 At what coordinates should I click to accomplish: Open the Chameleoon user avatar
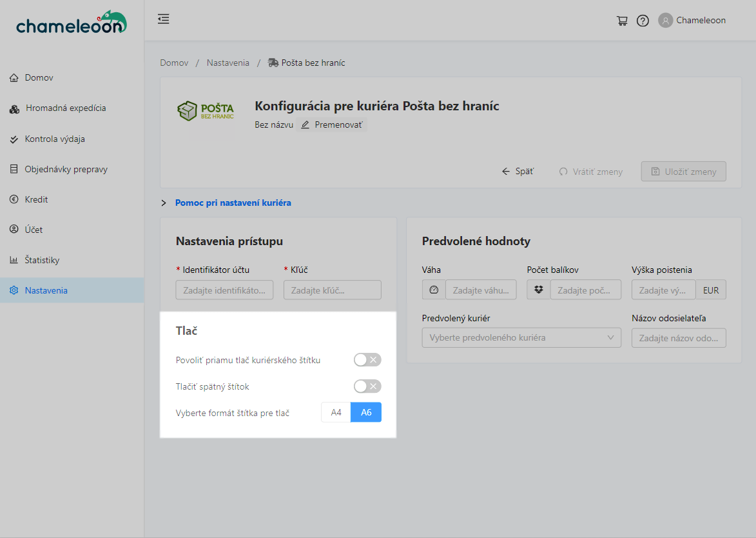(x=665, y=21)
